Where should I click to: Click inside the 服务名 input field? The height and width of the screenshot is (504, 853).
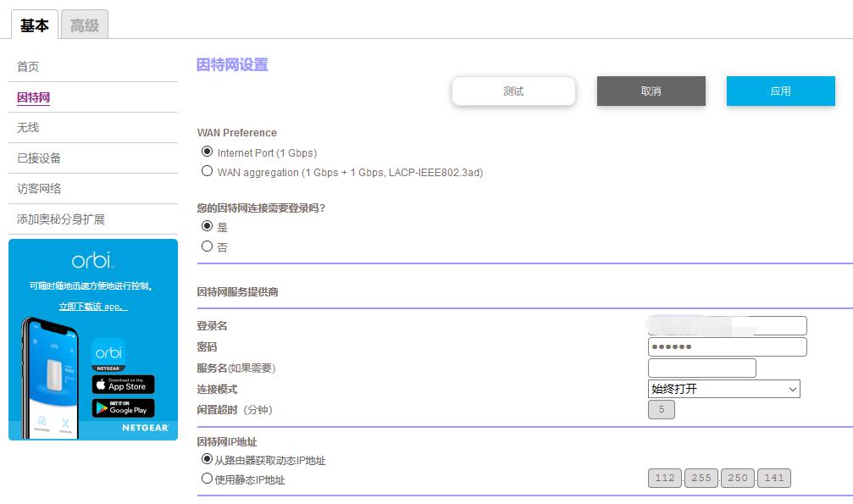pos(701,367)
